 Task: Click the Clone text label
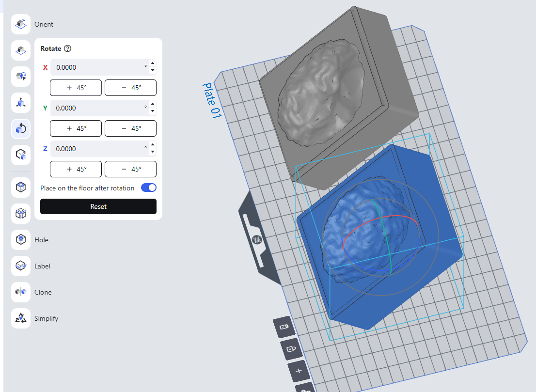(43, 292)
